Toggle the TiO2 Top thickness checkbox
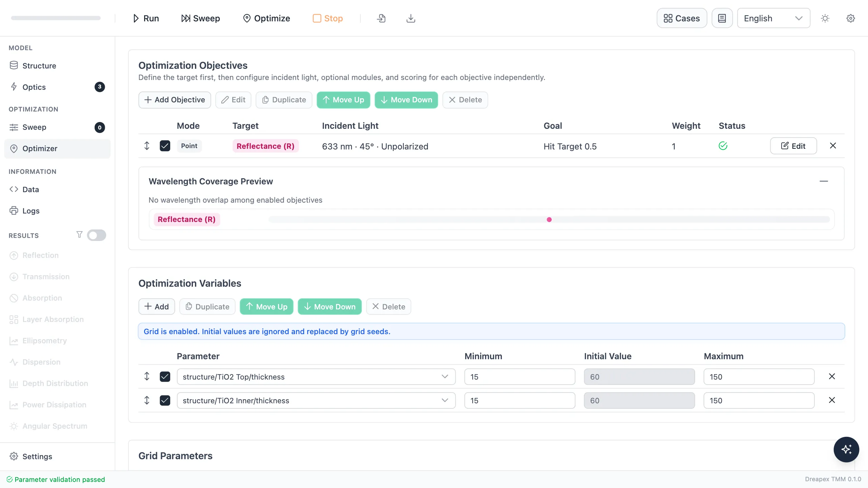The image size is (868, 488). pyautogui.click(x=165, y=377)
